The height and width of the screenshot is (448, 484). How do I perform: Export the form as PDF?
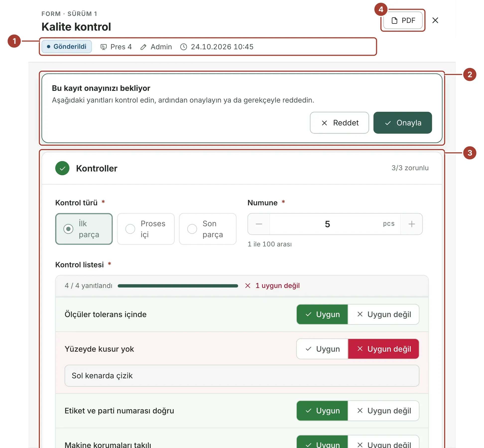click(x=403, y=20)
